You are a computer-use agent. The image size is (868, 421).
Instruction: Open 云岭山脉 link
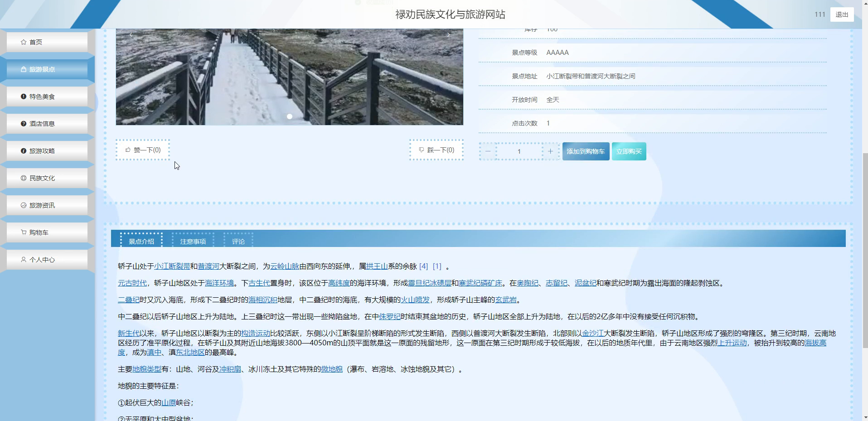[x=285, y=266]
